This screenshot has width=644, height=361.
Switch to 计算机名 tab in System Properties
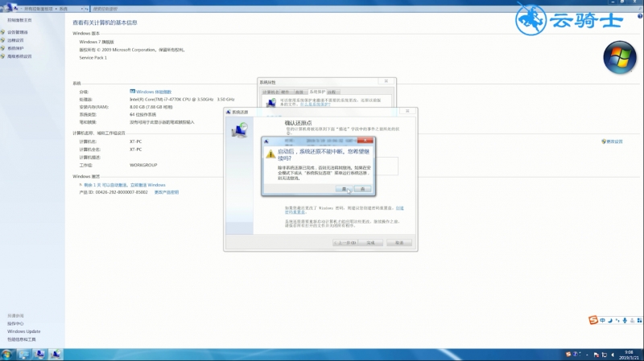click(x=270, y=92)
